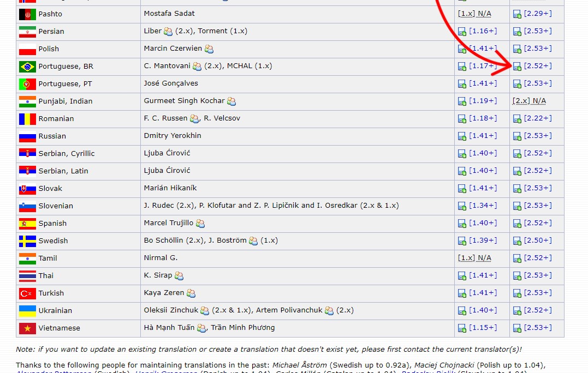588x373 pixels.
Task: Click the Polish 1.41+ download icon
Action: pyautogui.click(x=462, y=49)
